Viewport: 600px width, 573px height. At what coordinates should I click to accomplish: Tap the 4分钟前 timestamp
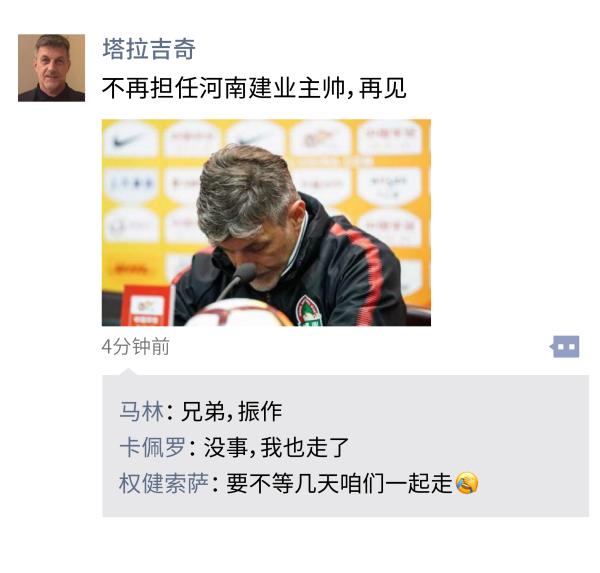pos(135,347)
